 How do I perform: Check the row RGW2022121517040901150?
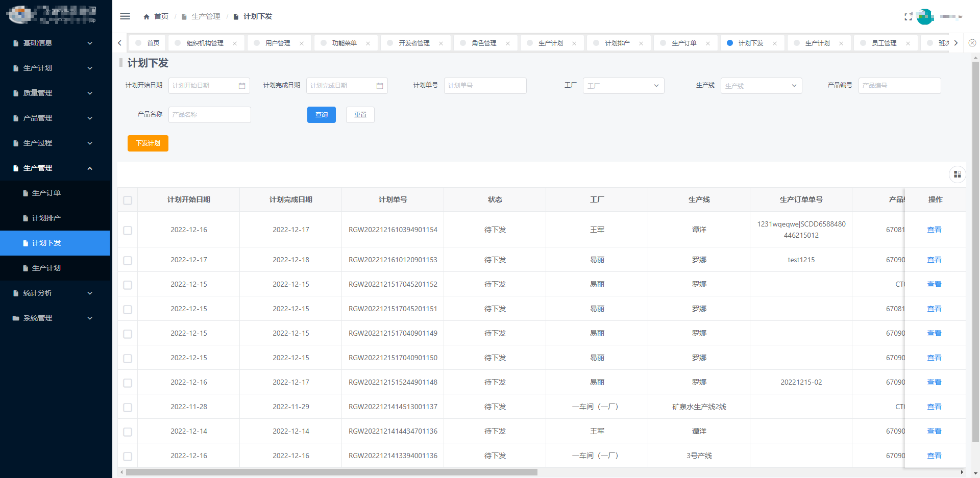tap(128, 358)
